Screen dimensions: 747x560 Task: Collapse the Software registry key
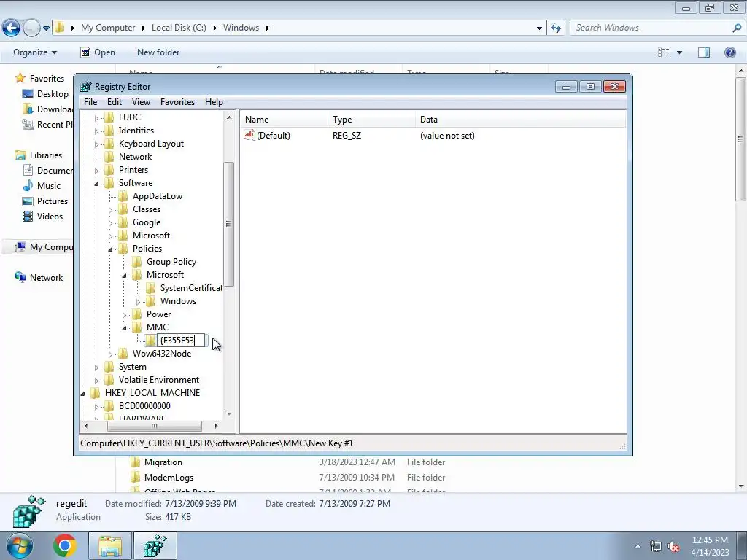(96, 183)
